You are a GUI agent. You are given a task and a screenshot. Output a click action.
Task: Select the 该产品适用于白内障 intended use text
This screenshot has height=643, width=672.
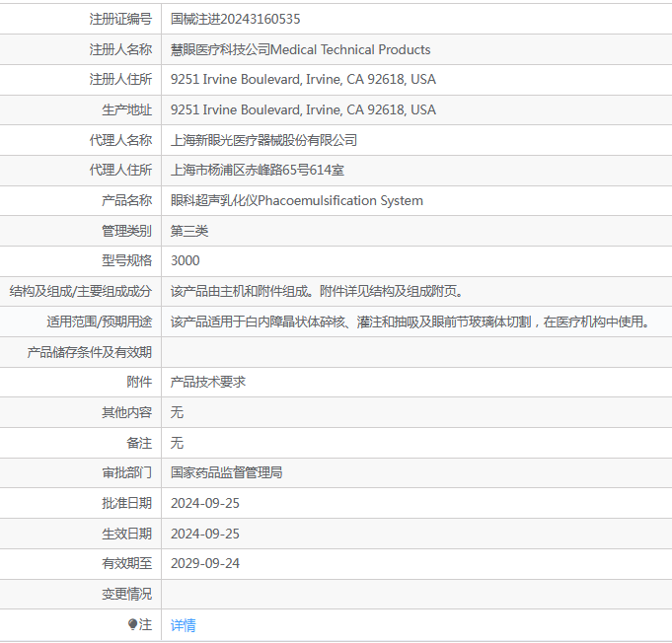[x=411, y=321]
